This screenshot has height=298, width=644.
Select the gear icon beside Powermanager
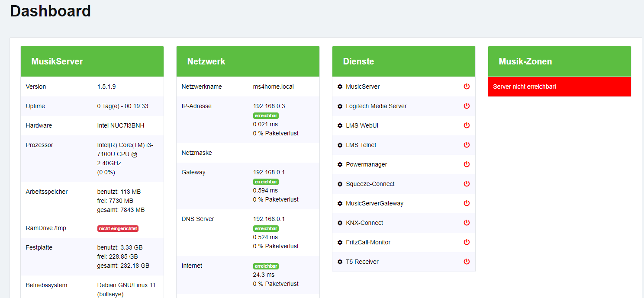(340, 164)
